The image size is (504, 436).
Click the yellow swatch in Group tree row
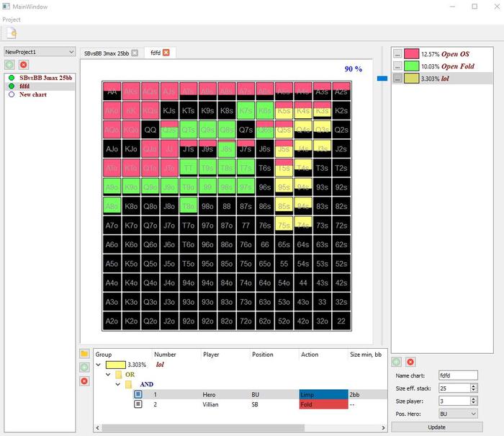(x=115, y=365)
